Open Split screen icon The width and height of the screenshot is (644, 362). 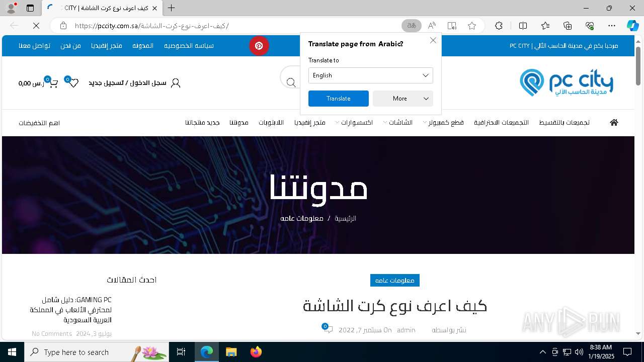(x=523, y=26)
